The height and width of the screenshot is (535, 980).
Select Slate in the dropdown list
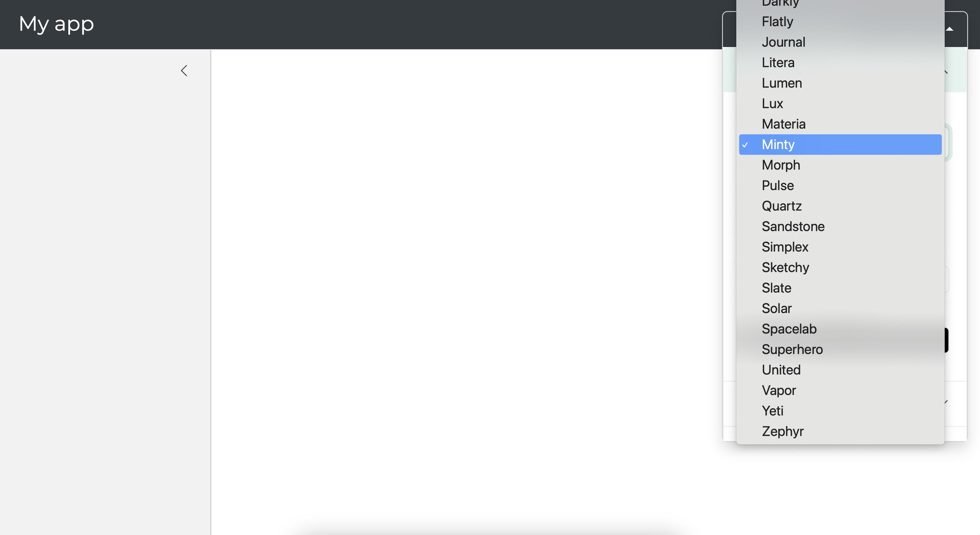coord(840,288)
